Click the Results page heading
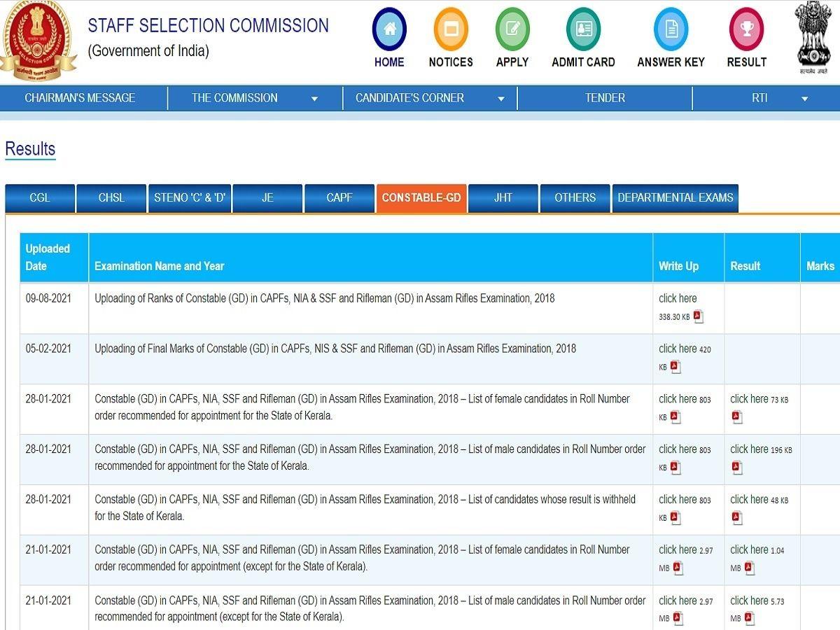Image resolution: width=840 pixels, height=630 pixels. (x=30, y=149)
